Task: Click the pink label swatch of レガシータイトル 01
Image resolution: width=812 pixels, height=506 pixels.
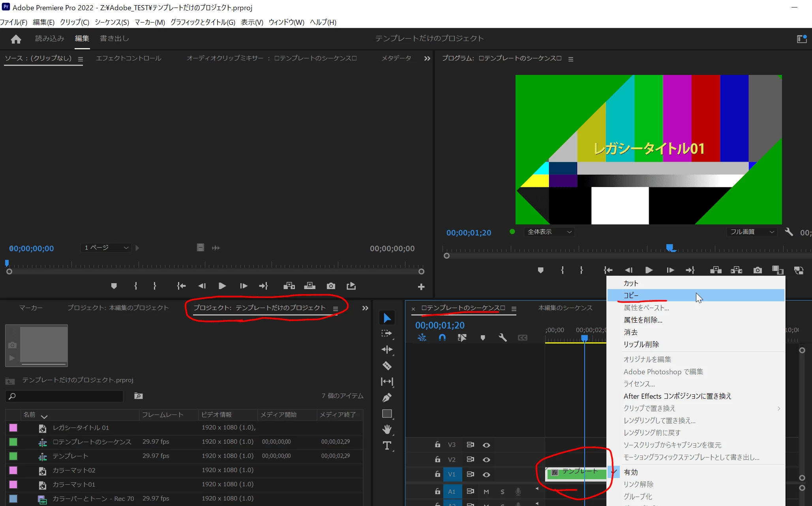Action: tap(13, 428)
